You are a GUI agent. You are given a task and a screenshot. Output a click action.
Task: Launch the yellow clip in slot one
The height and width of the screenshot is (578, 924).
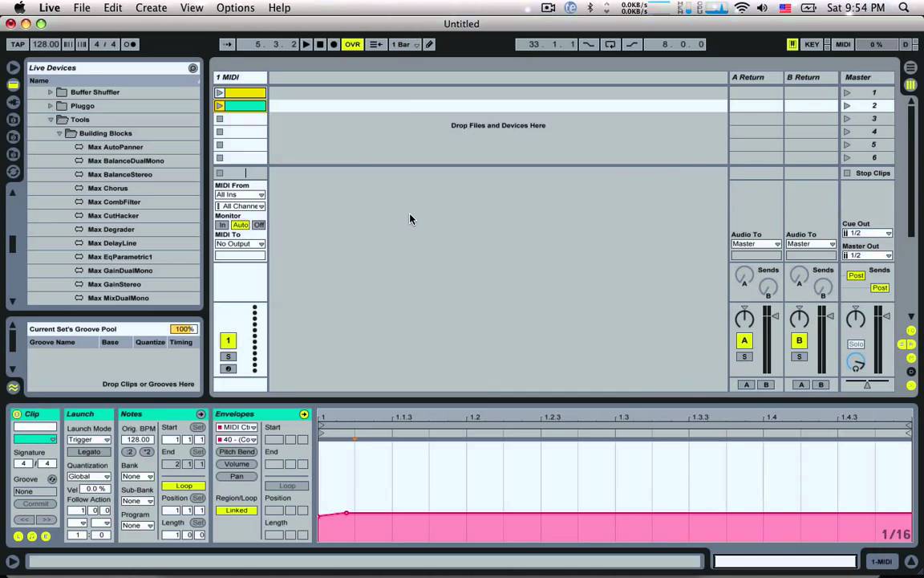pos(220,93)
